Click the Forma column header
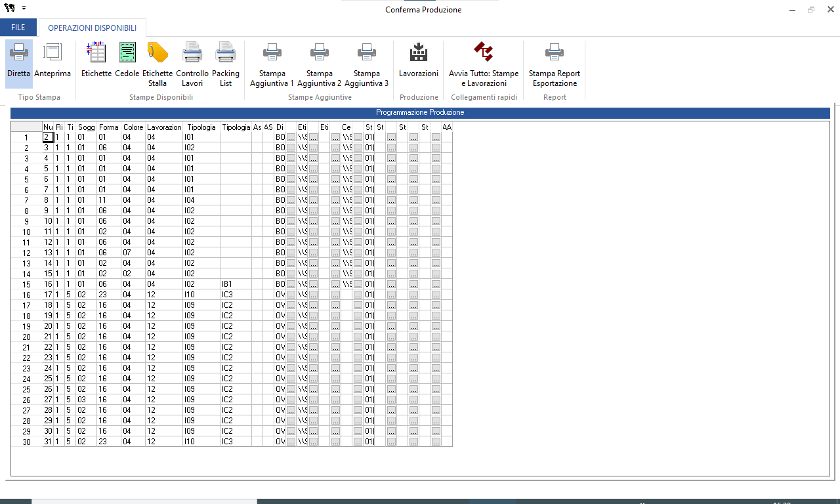This screenshot has height=504, width=840. (109, 127)
